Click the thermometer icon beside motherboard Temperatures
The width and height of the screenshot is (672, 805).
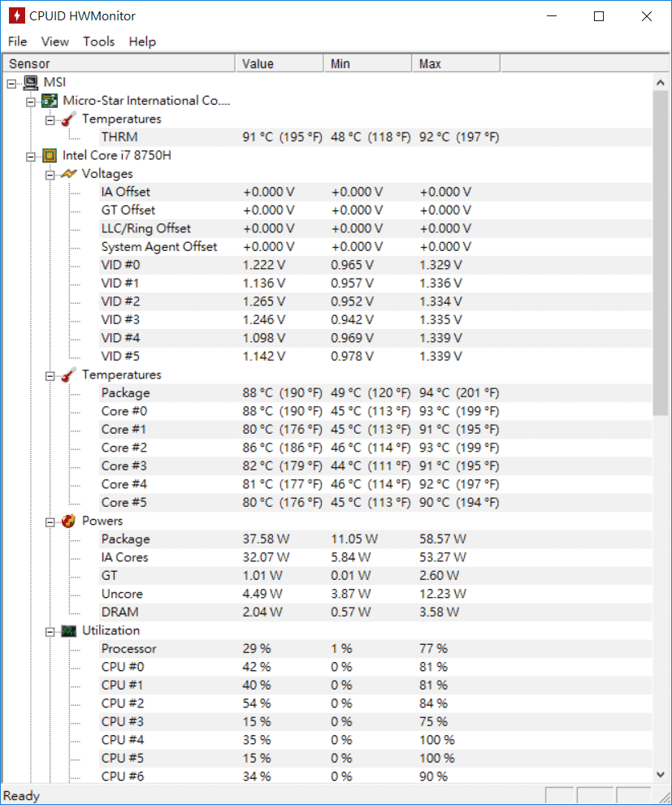pos(69,119)
